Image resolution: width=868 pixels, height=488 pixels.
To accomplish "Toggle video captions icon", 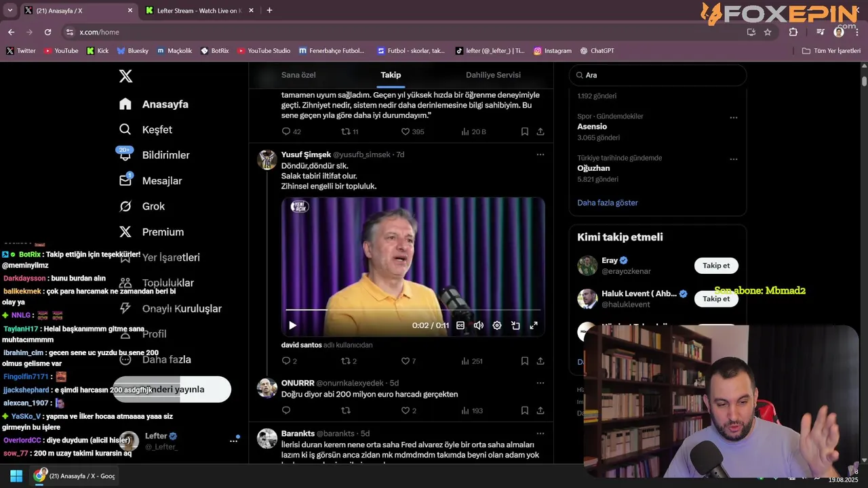I will 460,325.
